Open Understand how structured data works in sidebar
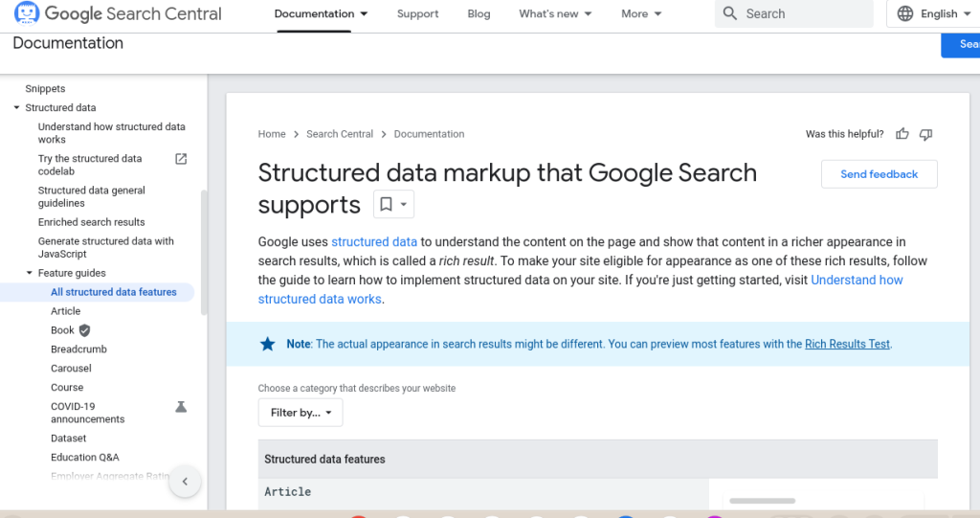980x518 pixels. pos(111,133)
